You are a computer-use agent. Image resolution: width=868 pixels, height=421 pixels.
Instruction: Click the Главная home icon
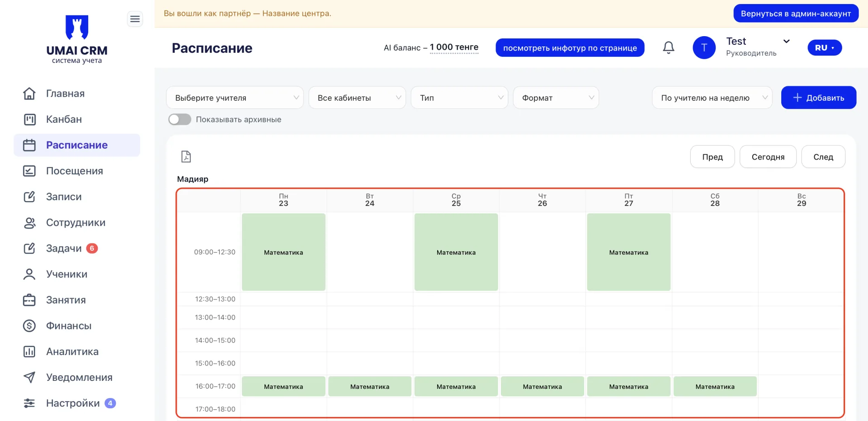coord(29,94)
